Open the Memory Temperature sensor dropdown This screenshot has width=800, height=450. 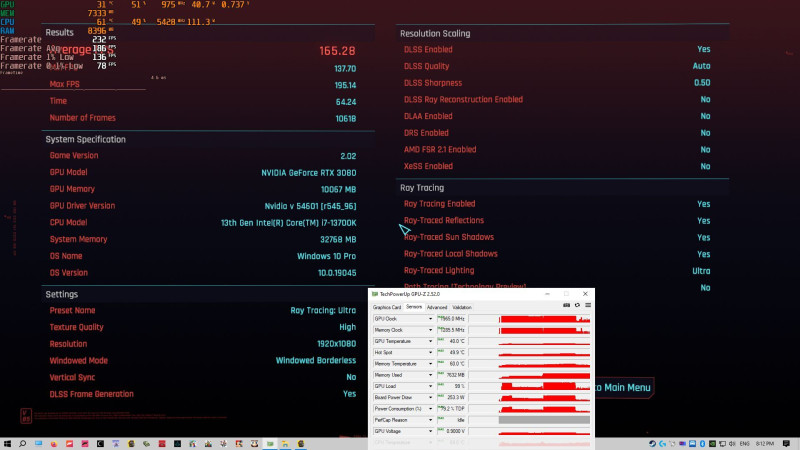point(430,364)
